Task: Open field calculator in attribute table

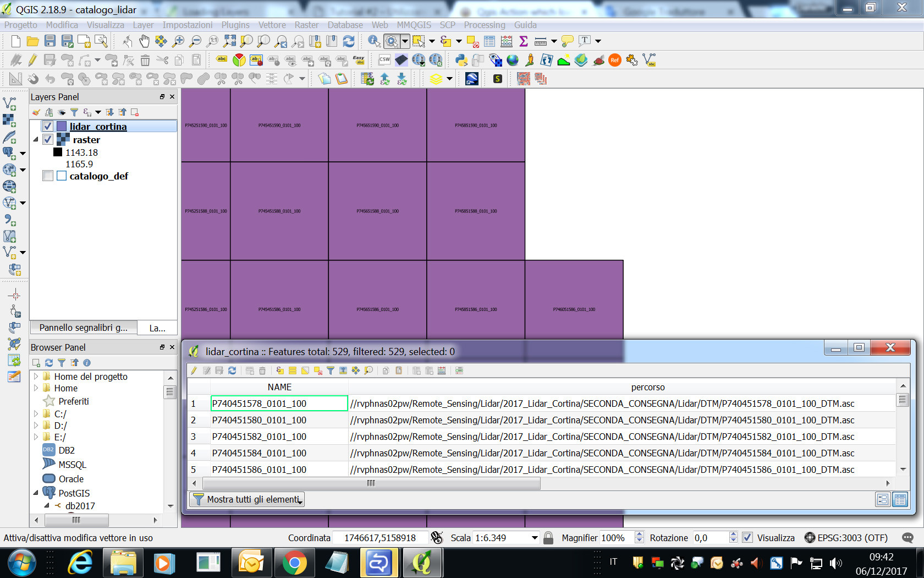Action: [442, 370]
